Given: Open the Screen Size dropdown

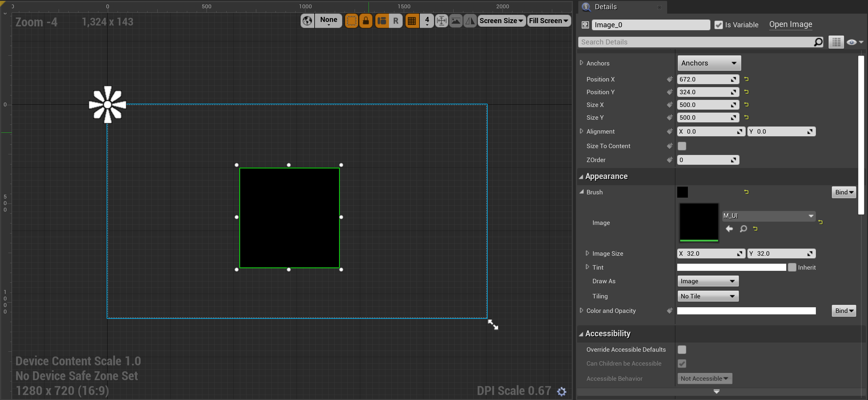Looking at the screenshot, I should coord(501,21).
